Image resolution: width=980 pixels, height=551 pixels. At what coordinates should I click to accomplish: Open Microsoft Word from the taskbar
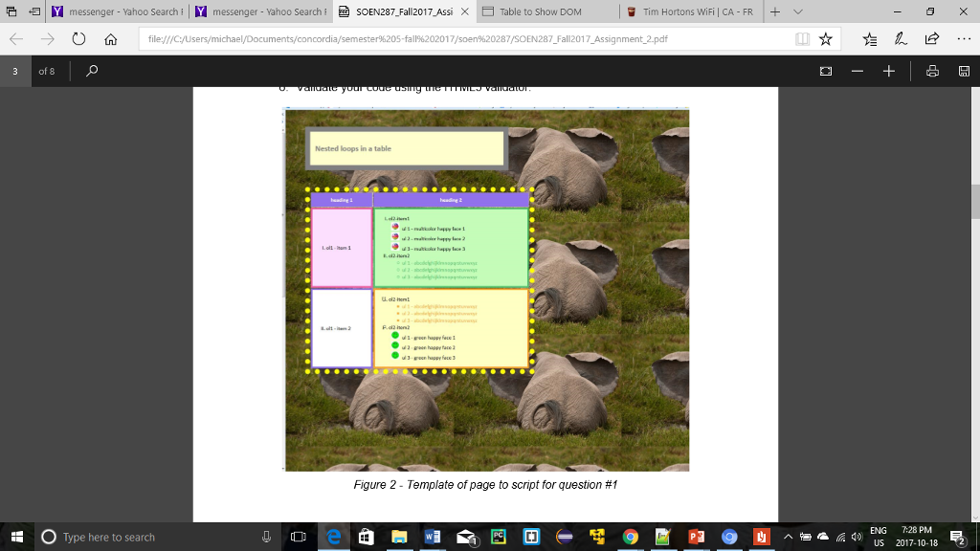click(432, 537)
